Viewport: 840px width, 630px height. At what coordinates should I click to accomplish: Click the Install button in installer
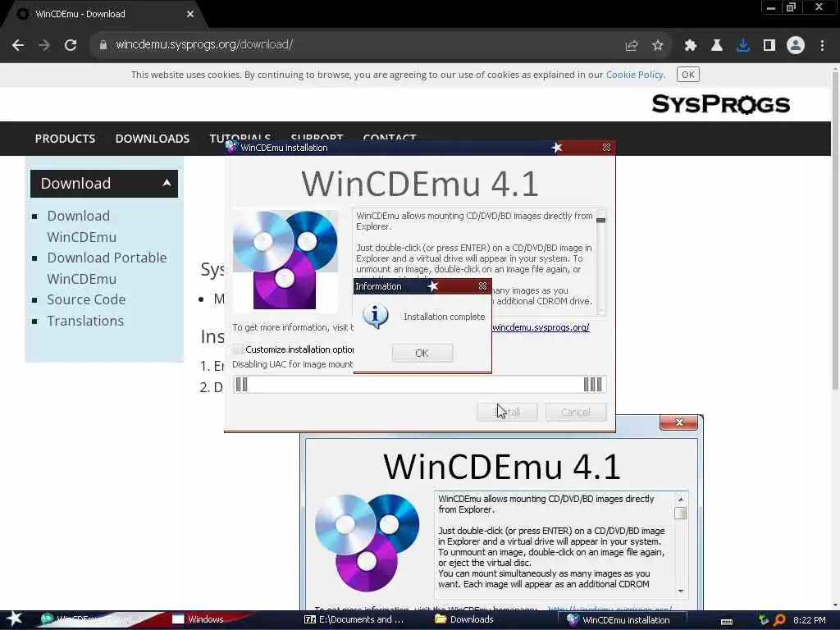tap(507, 412)
